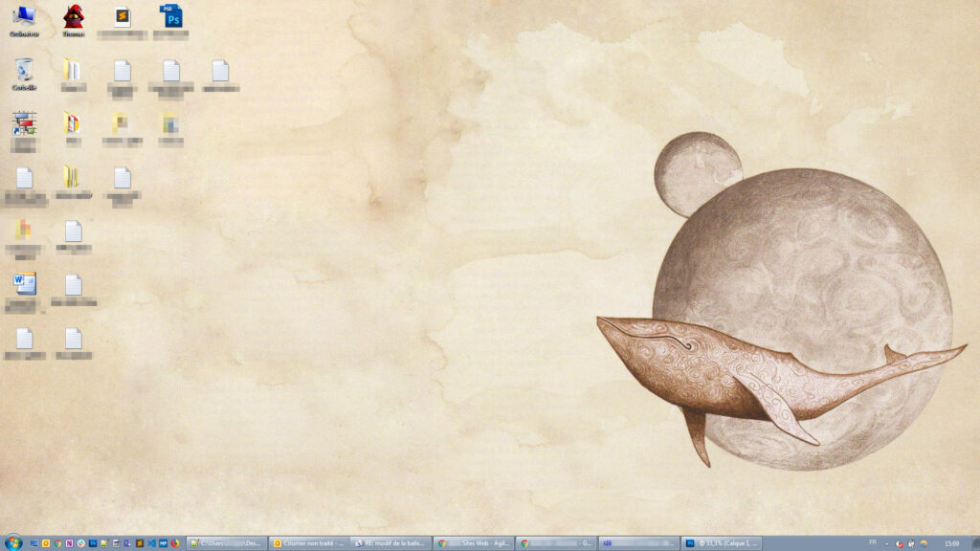Open OneNote from the taskbar
This screenshot has height=551, width=980.
tap(69, 541)
